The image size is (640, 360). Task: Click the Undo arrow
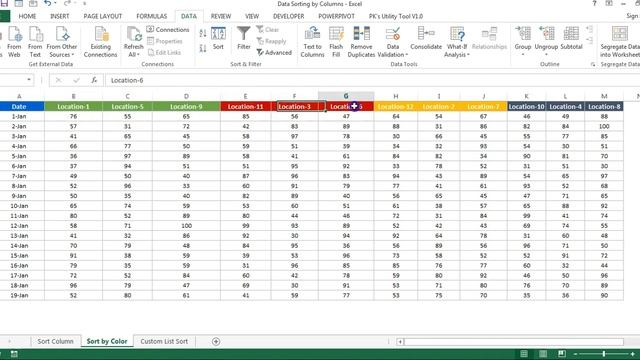click(x=47, y=3)
